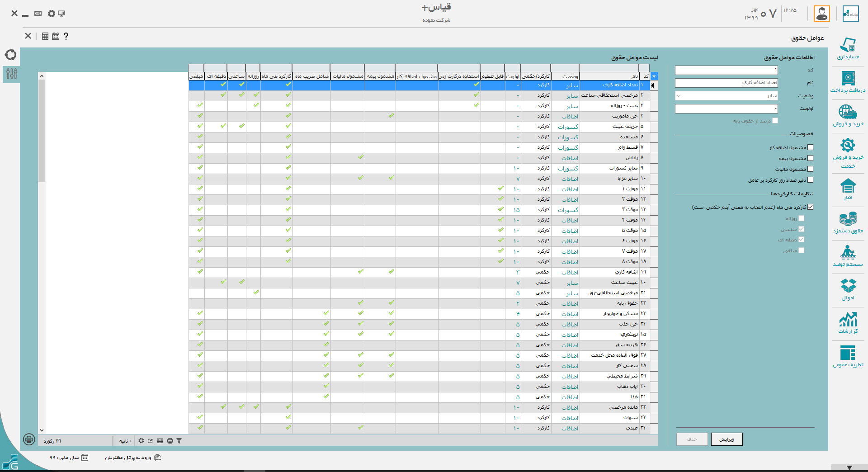Screen dimensions: 868x472
Task: Open the تعاریف عمومی general definitions module
Action: (x=848, y=356)
